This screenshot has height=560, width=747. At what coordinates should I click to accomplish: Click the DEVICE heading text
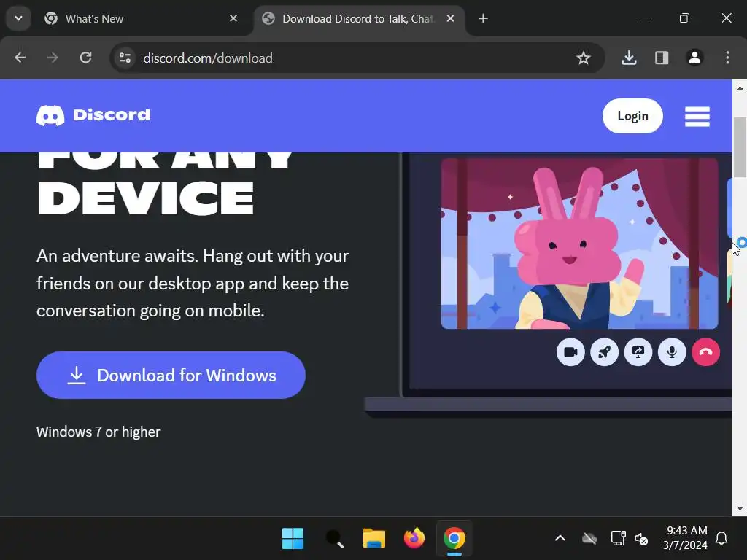(146, 198)
